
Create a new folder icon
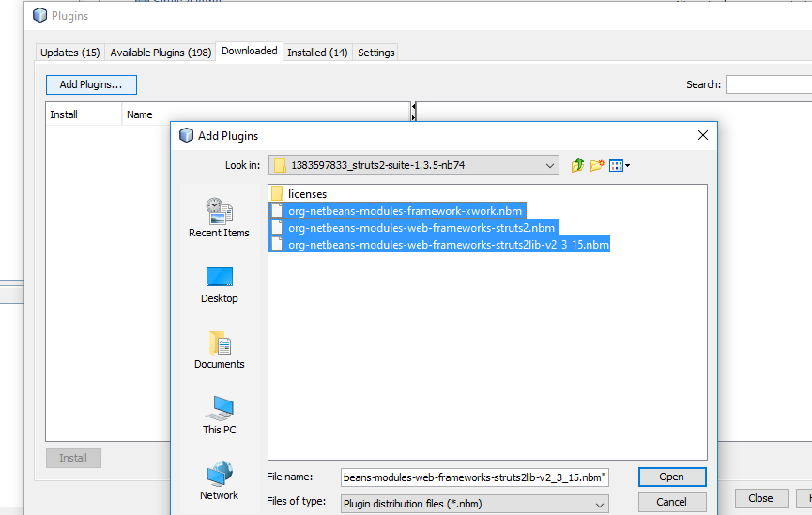597,165
